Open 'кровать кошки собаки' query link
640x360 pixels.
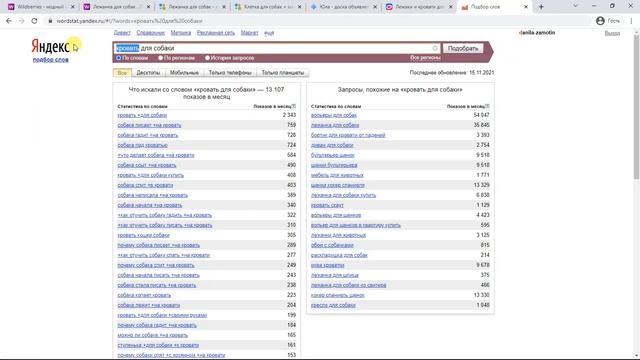143,235
